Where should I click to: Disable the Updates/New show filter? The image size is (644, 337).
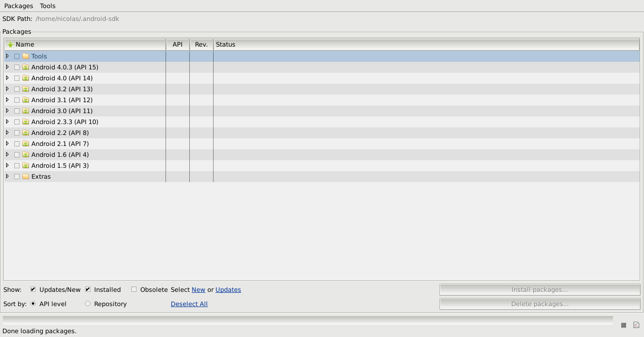[x=33, y=289]
